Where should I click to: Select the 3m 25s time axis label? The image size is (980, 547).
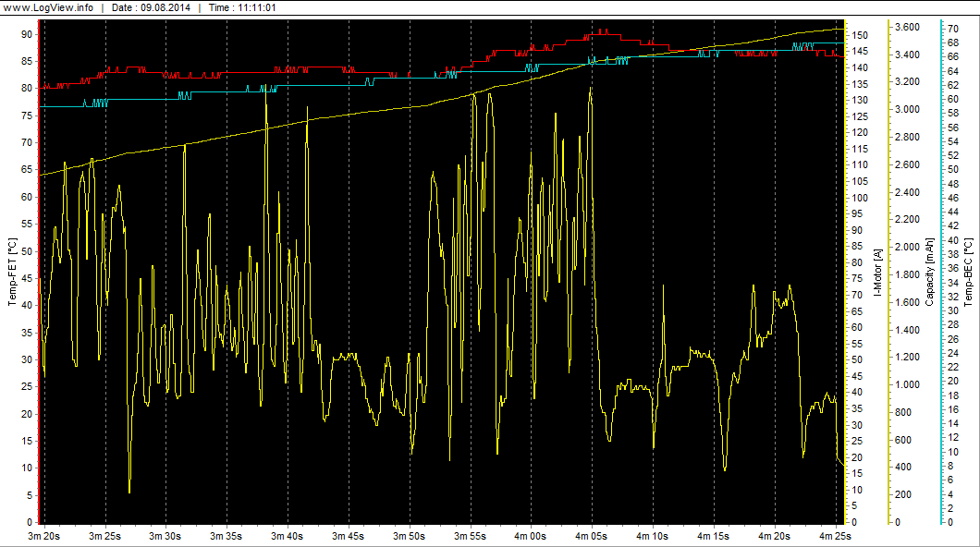tap(104, 536)
